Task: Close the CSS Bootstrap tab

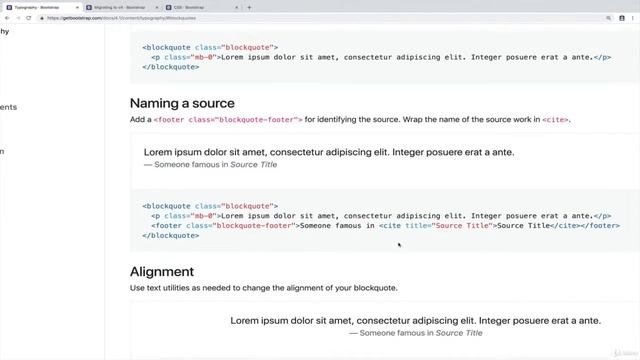Action: tap(236, 7)
